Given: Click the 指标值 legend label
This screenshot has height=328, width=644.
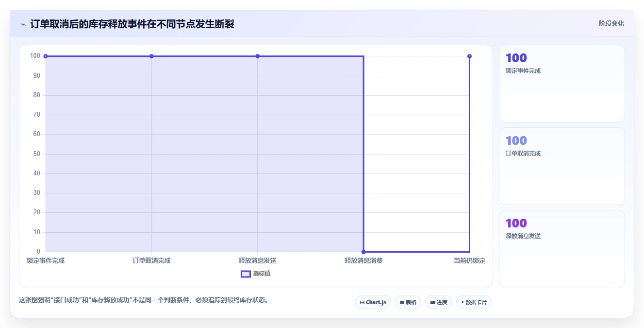Looking at the screenshot, I should pos(262,274).
